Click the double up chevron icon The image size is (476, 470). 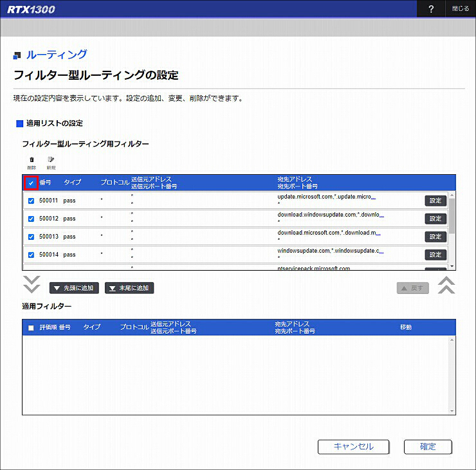[446, 285]
